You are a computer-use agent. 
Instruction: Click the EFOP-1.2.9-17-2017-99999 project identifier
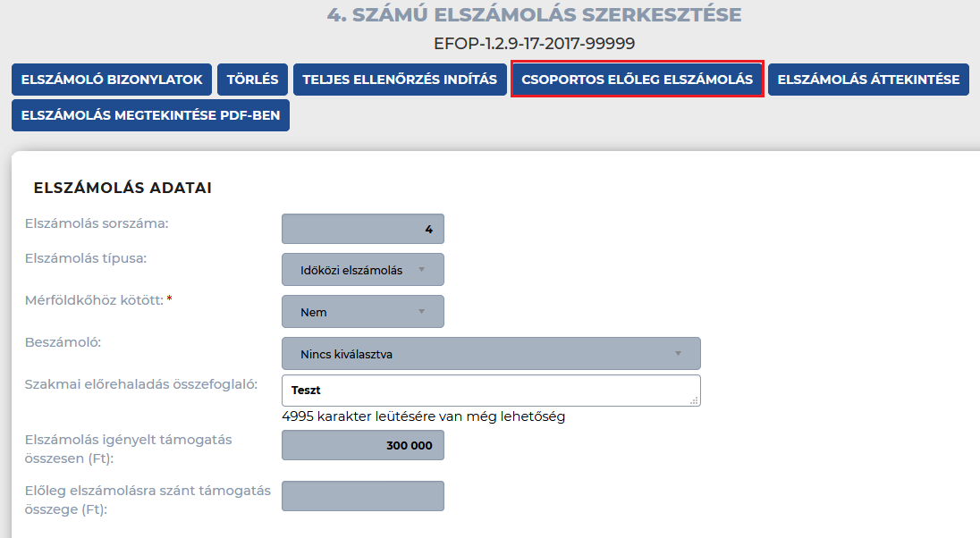(535, 44)
